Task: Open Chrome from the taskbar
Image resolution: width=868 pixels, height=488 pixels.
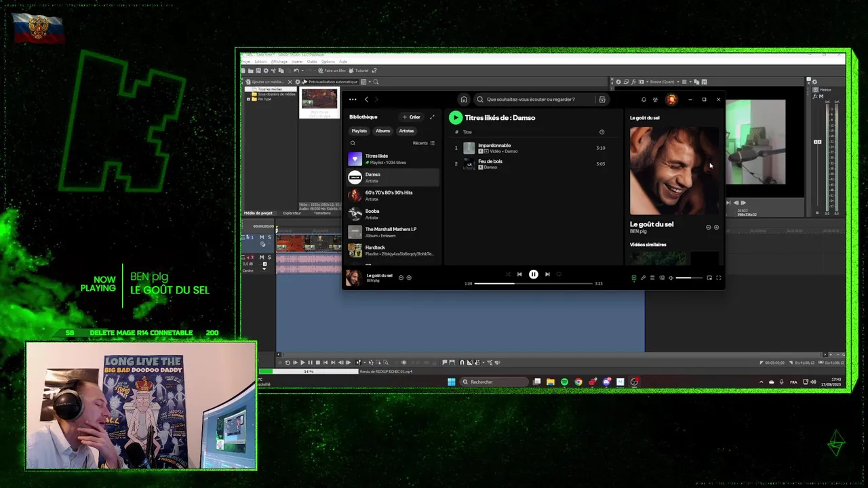Action: tap(578, 382)
